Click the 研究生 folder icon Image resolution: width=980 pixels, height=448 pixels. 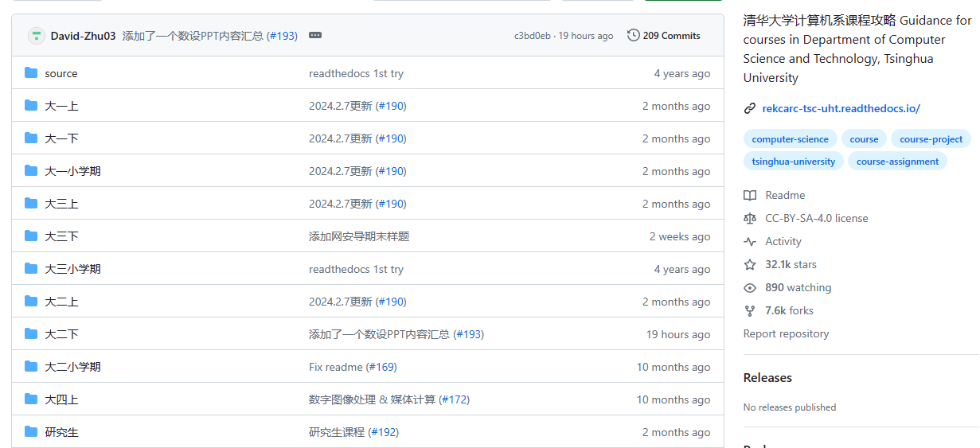31,432
